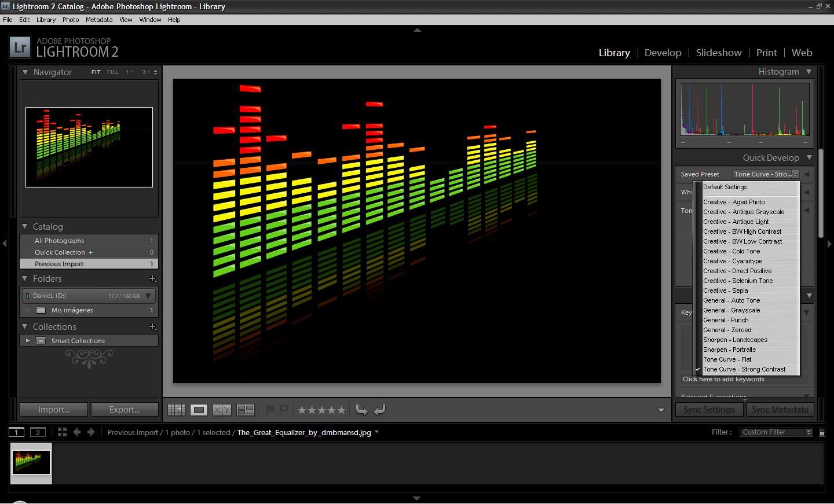The image size is (834, 504).
Task: Expand Smart Collections set
Action: click(x=27, y=340)
